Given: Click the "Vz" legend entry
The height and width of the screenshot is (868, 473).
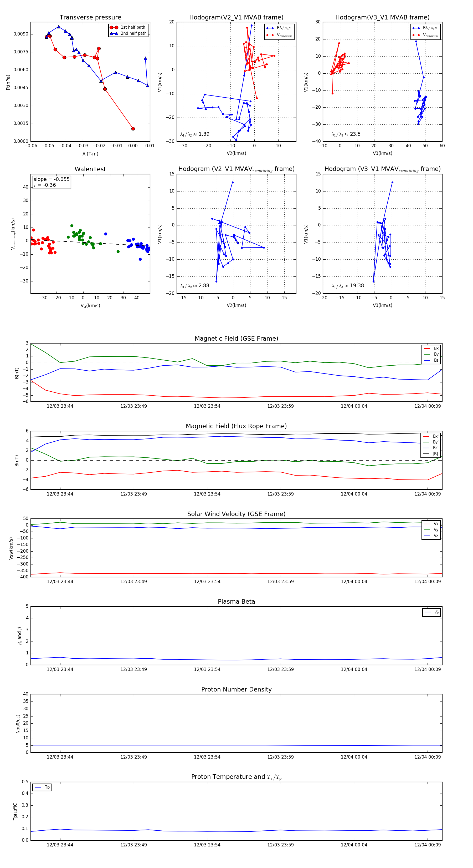Looking at the screenshot, I should [431, 536].
